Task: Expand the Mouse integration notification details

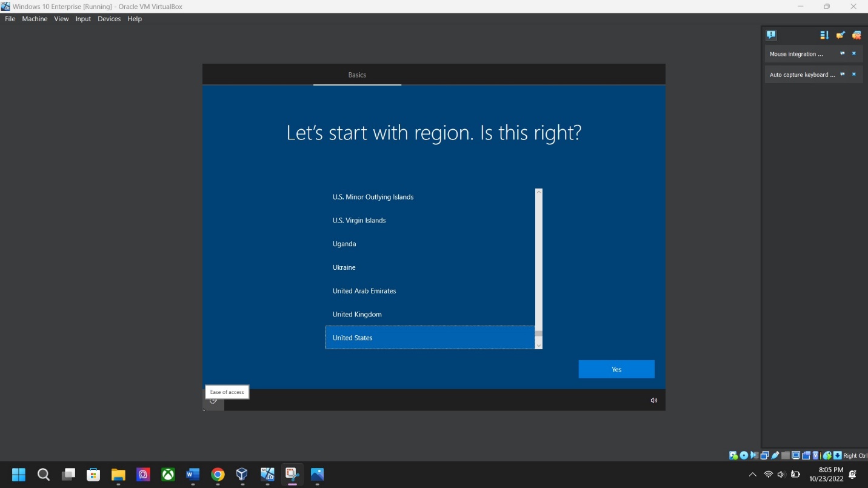Action: (842, 54)
